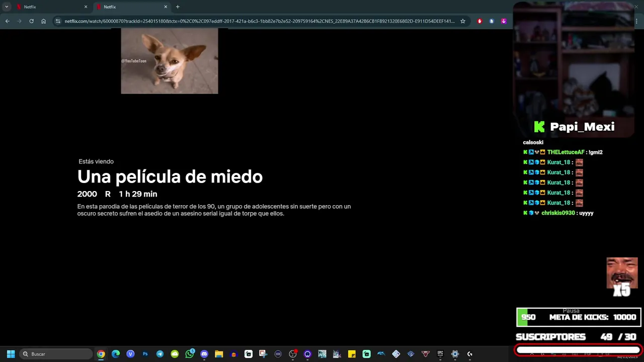Screen dimensions: 644x362
Task: Expand the tab search dropdown
Action: pyautogui.click(x=7, y=7)
